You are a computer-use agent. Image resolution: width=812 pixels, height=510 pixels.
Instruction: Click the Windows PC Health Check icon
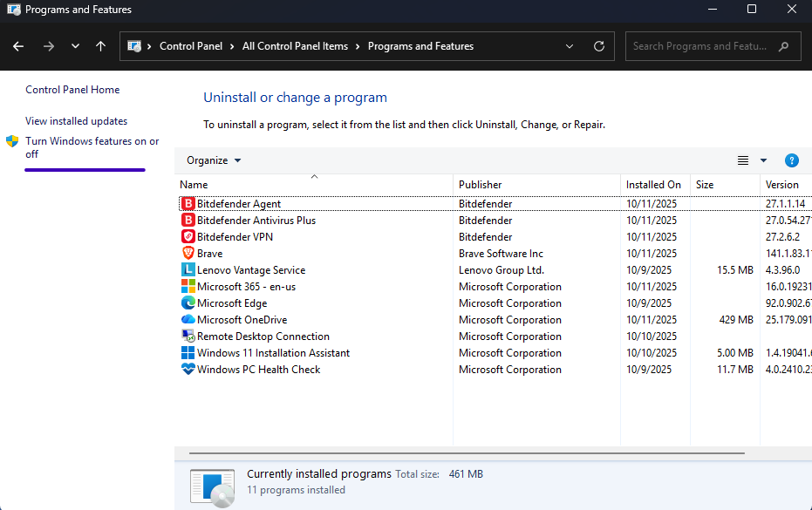pyautogui.click(x=188, y=370)
